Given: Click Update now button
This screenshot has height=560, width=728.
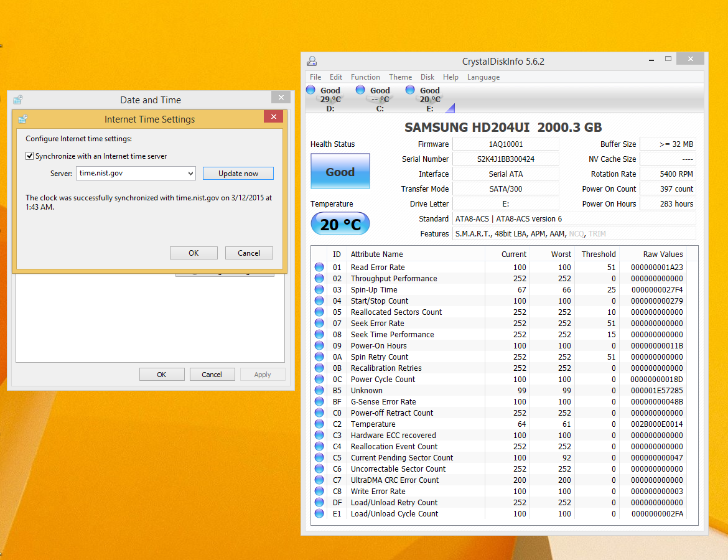Looking at the screenshot, I should (238, 173).
